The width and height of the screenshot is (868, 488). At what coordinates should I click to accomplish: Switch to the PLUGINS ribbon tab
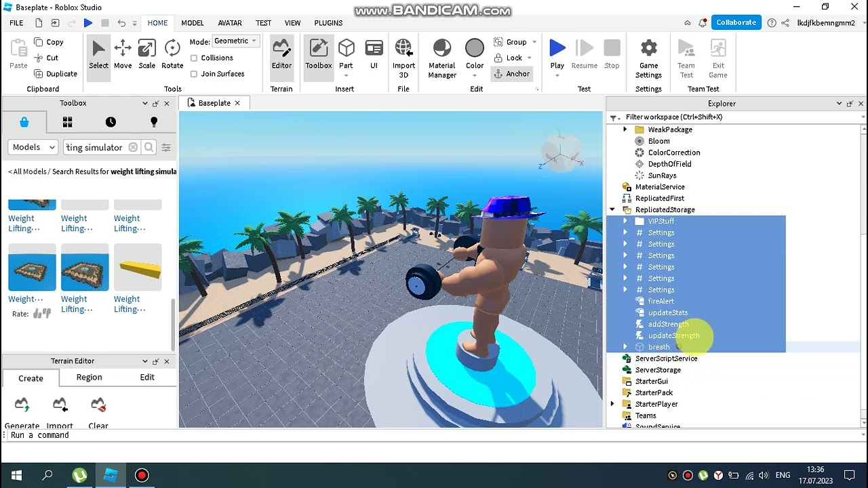pos(328,23)
